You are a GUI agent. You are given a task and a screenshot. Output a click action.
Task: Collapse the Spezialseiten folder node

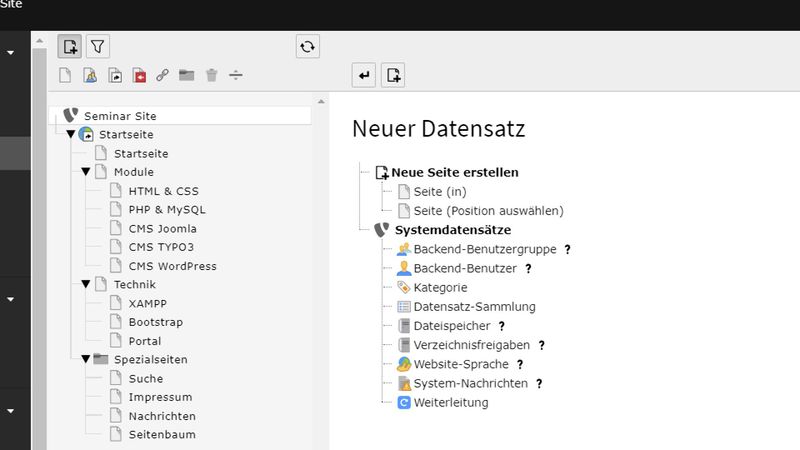point(86,359)
